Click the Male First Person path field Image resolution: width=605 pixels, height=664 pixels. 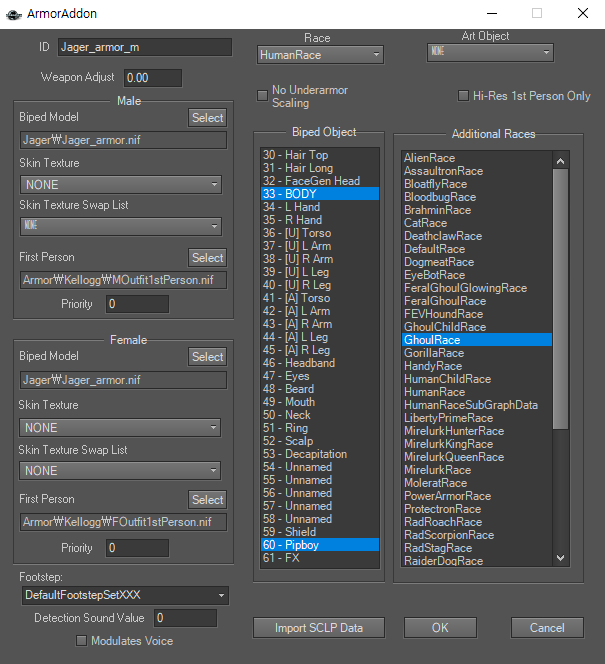point(123,280)
